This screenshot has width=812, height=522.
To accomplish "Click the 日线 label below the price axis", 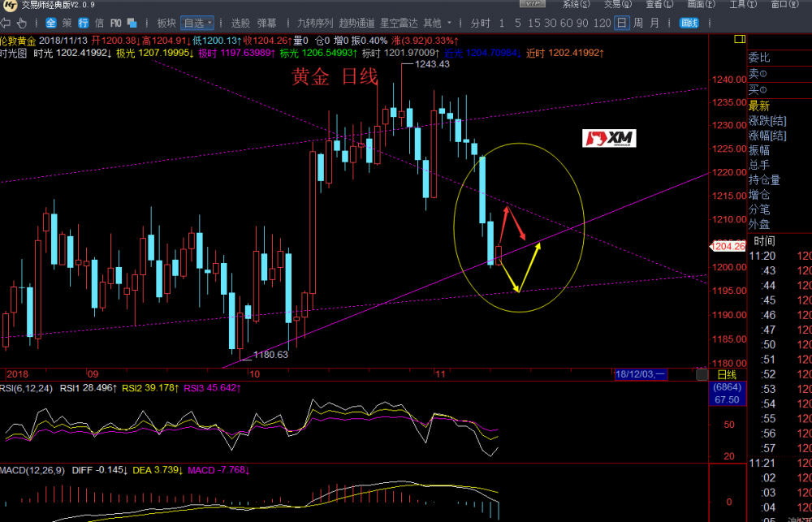I will click(726, 374).
